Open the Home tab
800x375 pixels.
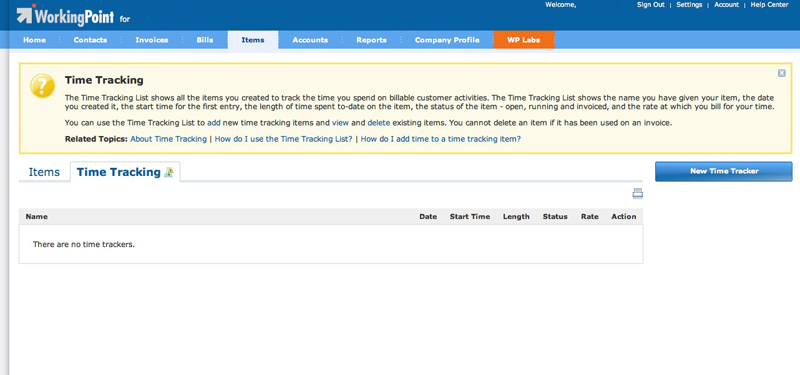tap(34, 40)
